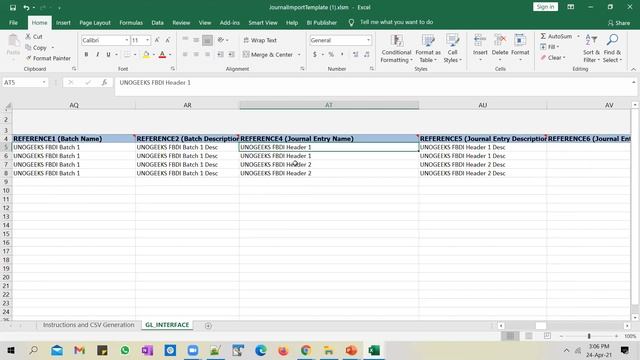Center align the text horizontally
640x360 pixels.
click(196, 54)
